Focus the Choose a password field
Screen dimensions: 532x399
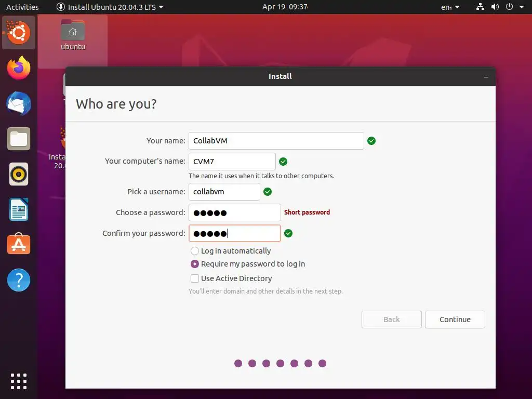pos(235,212)
